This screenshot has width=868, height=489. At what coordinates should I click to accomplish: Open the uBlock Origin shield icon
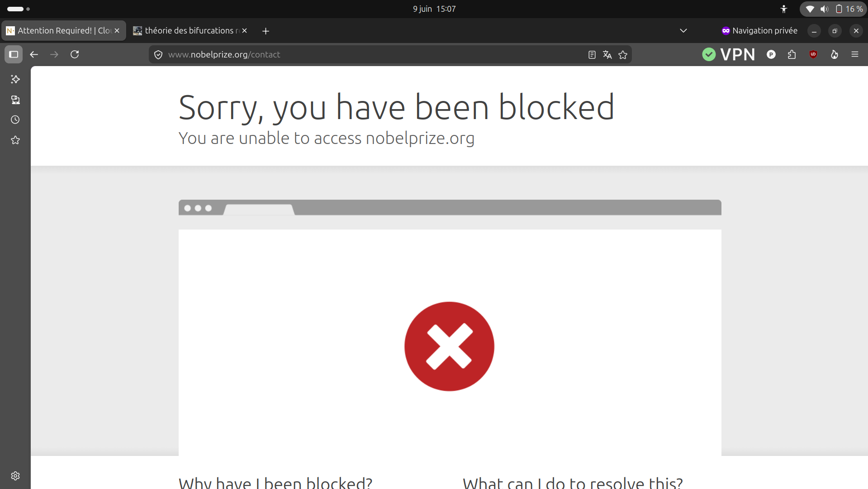tap(813, 54)
